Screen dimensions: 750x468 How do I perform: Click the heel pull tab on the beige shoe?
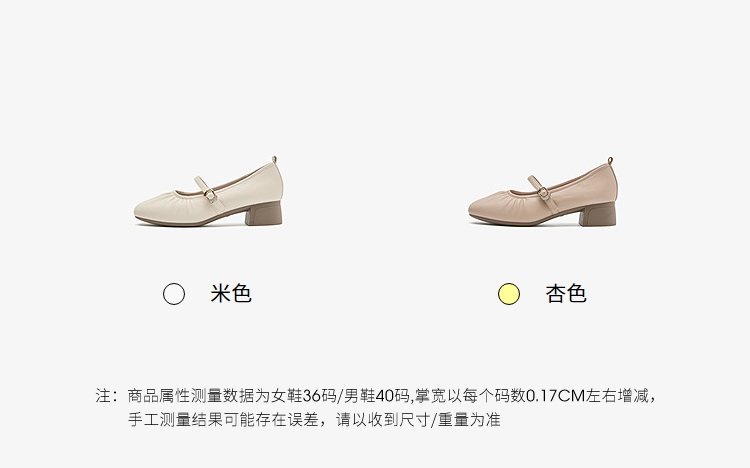click(274, 159)
